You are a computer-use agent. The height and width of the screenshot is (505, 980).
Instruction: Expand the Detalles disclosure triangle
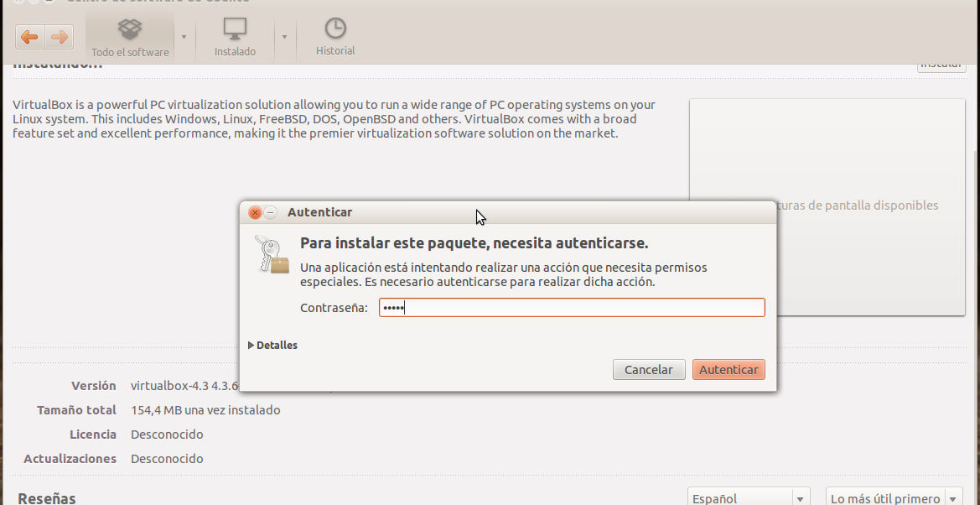[251, 345]
